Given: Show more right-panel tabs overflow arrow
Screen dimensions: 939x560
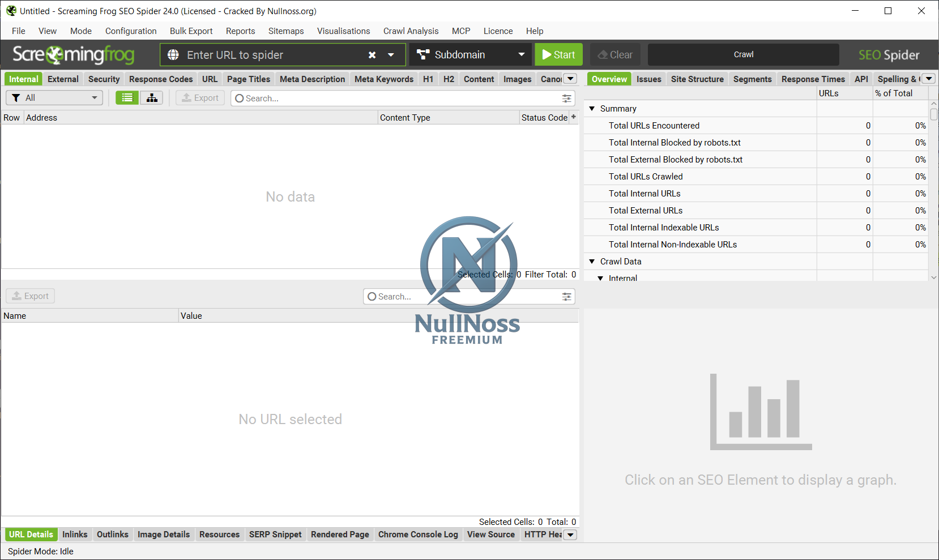Looking at the screenshot, I should 929,79.
